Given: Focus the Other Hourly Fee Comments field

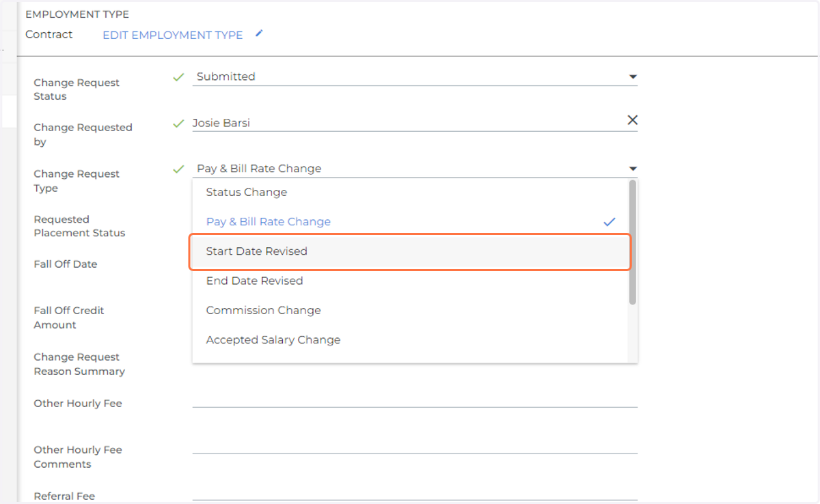Looking at the screenshot, I should pos(415,445).
